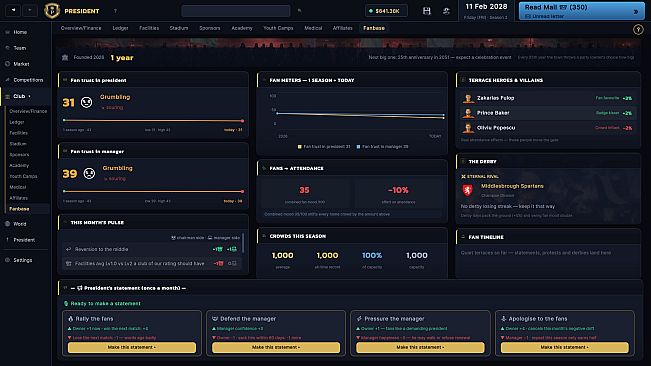Open the Sponsors tab

[210, 28]
